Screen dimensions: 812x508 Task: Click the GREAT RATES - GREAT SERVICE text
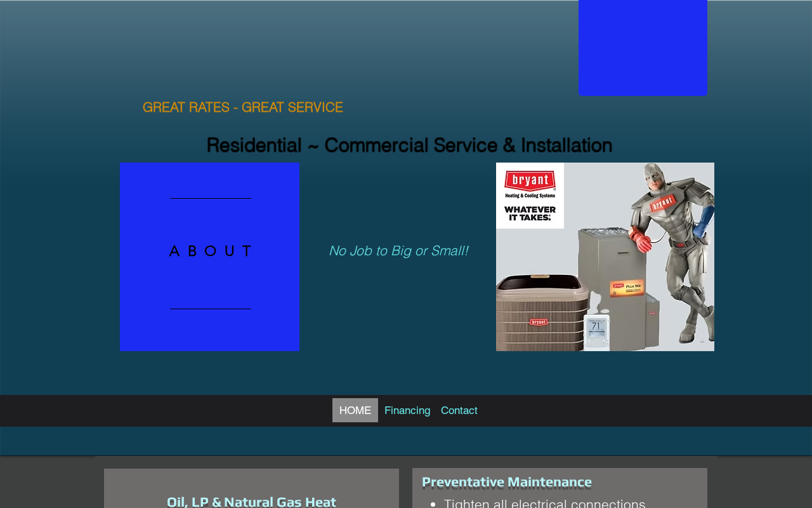point(243,107)
